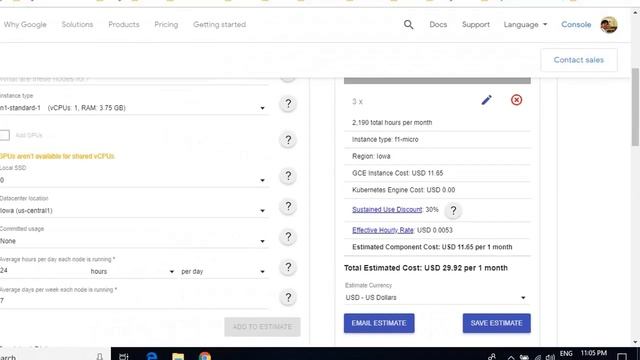Image resolution: width=640 pixels, height=360 pixels.
Task: Click the page vertical scrollbar thumb
Action: (635, 107)
